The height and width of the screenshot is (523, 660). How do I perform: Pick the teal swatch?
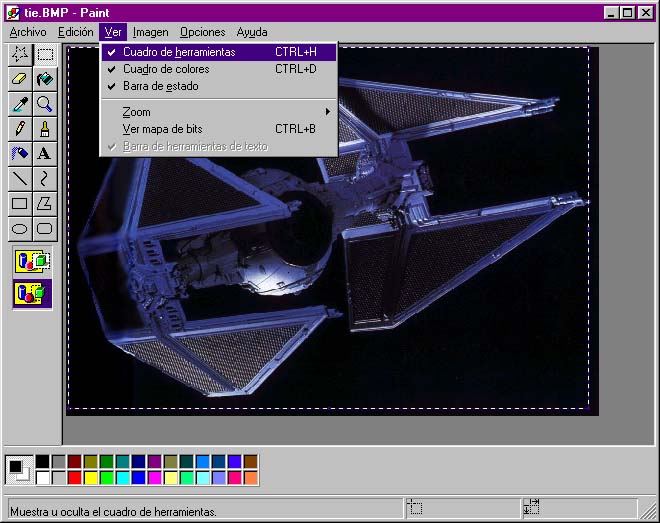pos(122,462)
